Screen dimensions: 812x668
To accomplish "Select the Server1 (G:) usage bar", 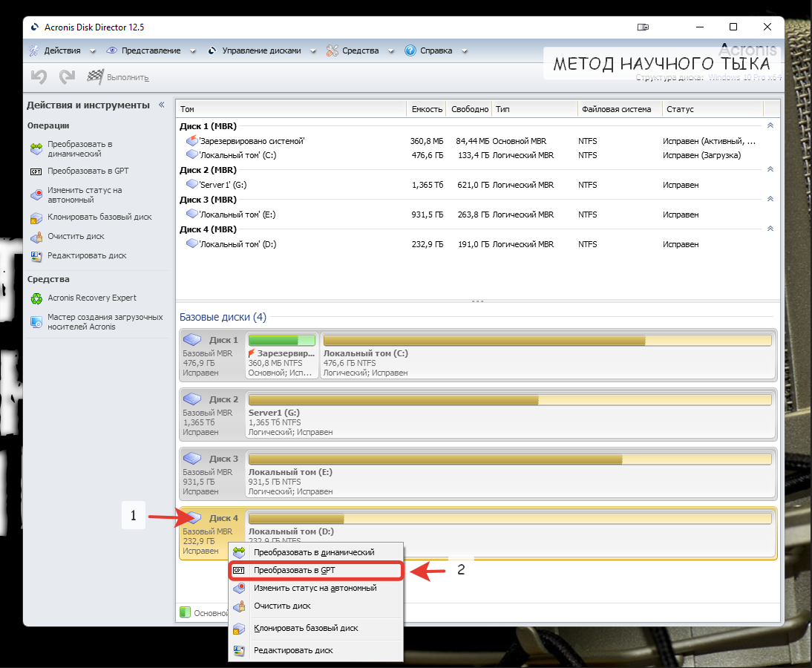I will coord(510,400).
